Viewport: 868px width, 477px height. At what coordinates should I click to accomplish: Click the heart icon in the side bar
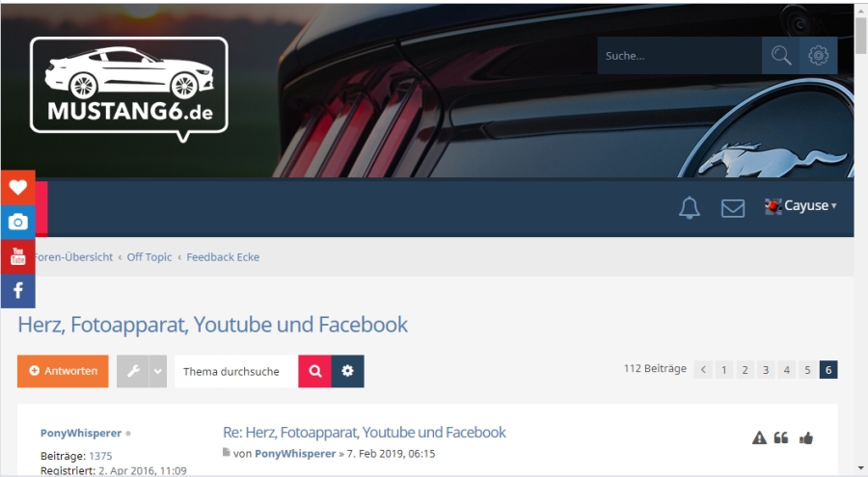tap(17, 188)
